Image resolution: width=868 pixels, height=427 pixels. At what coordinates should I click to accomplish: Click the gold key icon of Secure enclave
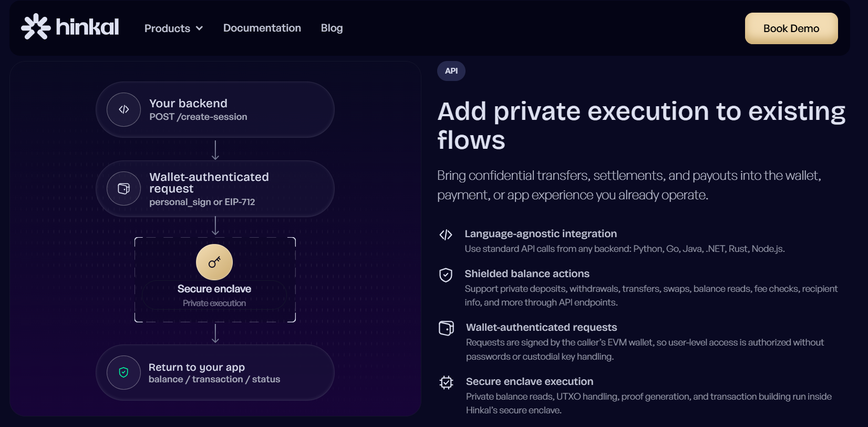[x=214, y=262]
